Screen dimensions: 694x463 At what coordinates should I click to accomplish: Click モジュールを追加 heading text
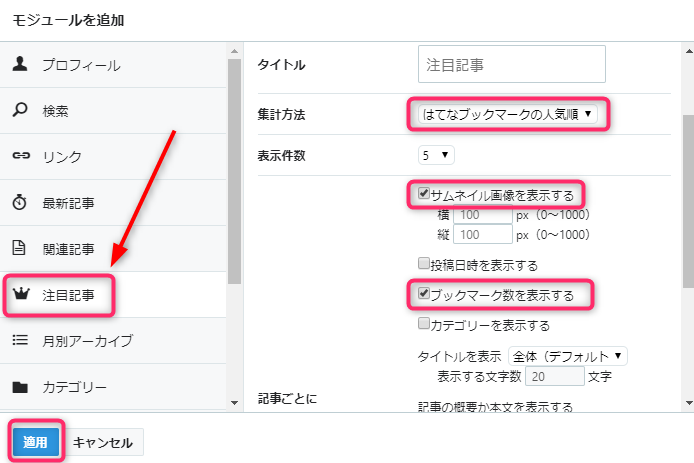(x=68, y=20)
